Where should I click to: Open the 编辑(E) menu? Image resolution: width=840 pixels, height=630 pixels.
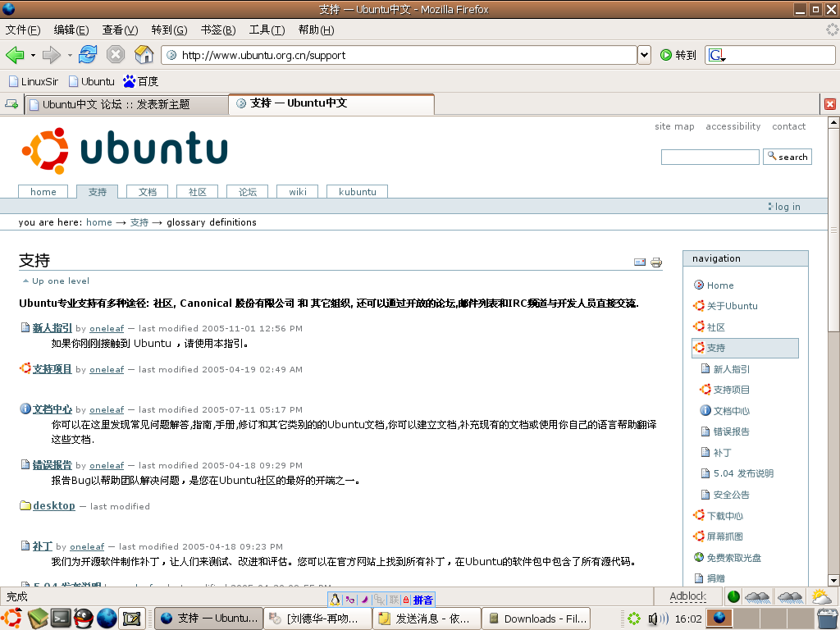pos(71,30)
